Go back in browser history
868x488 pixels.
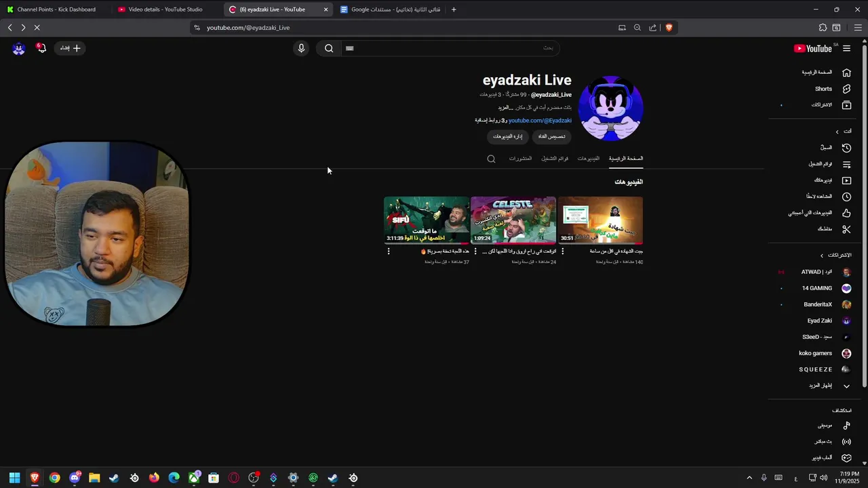9,28
